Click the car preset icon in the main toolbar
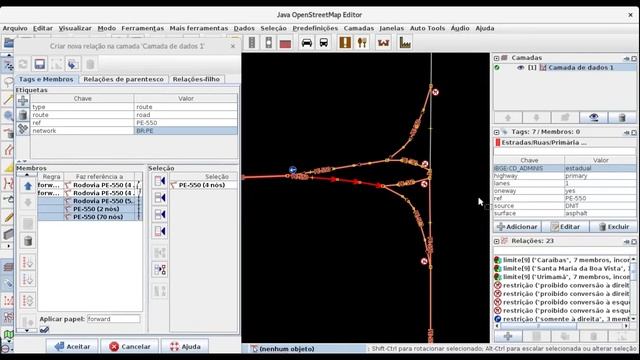 pyautogui.click(x=307, y=42)
